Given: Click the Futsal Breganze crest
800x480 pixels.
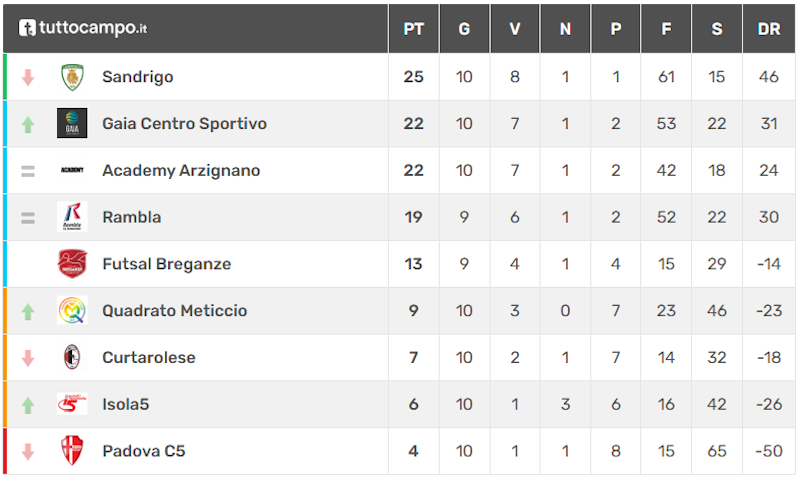Looking at the screenshot, I should [72, 264].
